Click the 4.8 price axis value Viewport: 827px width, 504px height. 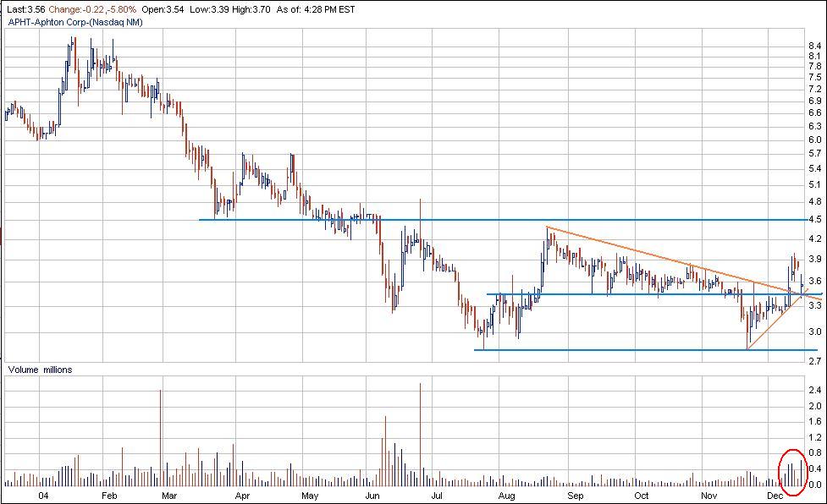[x=814, y=202]
